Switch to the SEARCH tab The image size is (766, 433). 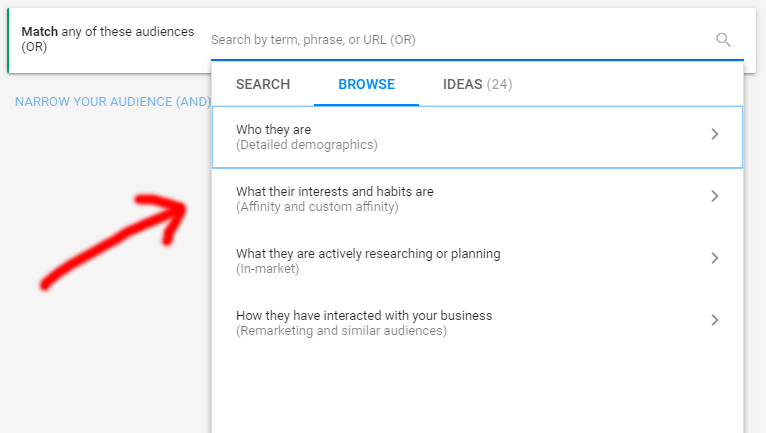(263, 84)
